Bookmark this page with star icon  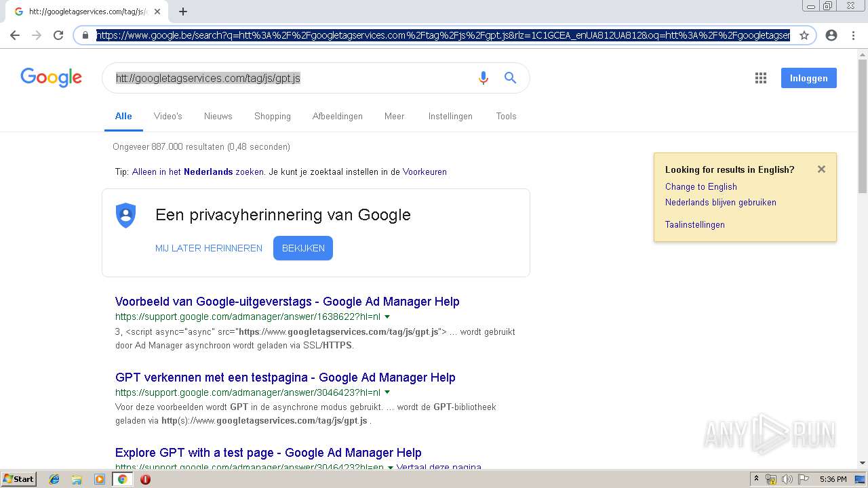click(x=804, y=35)
